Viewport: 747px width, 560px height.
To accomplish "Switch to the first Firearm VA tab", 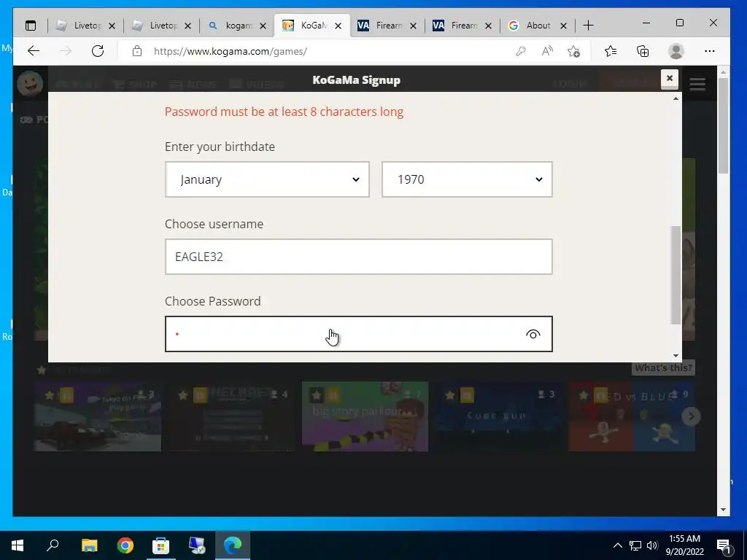I will 387,26.
